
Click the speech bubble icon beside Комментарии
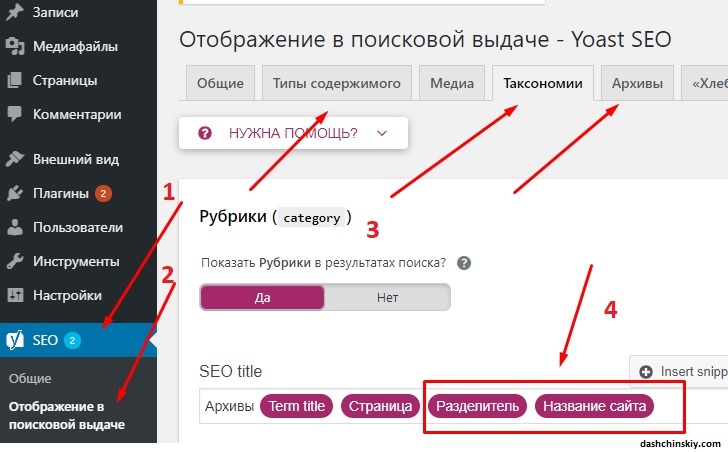click(15, 114)
